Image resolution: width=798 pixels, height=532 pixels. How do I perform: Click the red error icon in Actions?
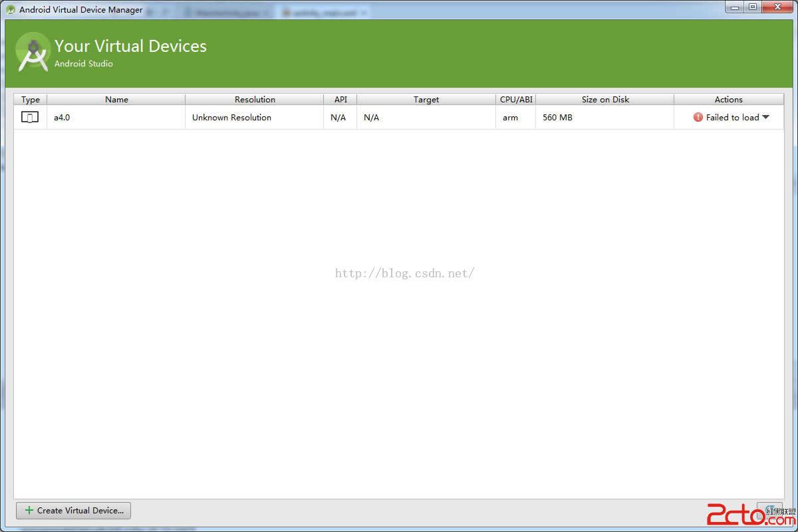point(698,118)
